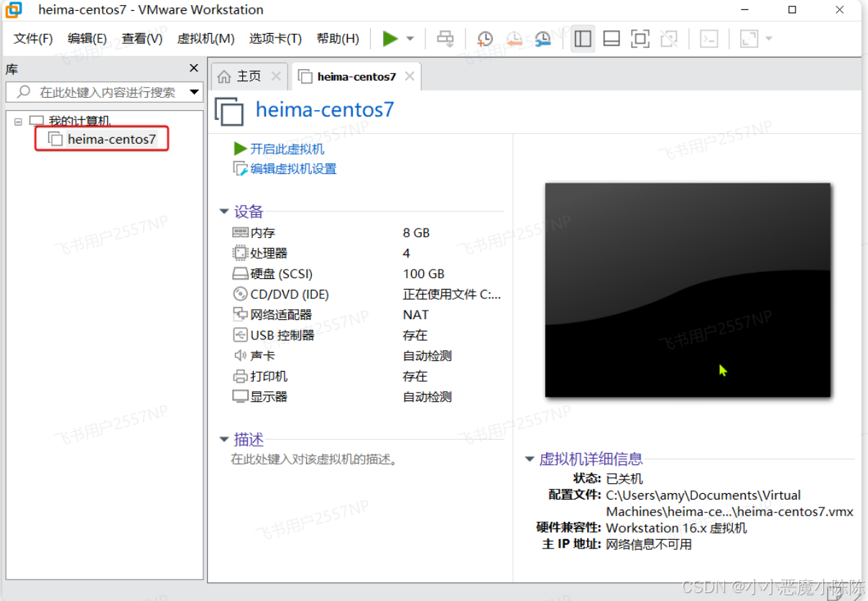The height and width of the screenshot is (601, 868).
Task: Click the monitor icon beside 显示器
Action: 240,397
